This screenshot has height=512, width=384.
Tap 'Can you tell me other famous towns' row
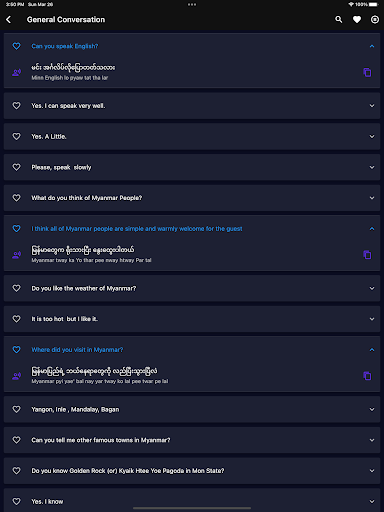click(x=192, y=440)
